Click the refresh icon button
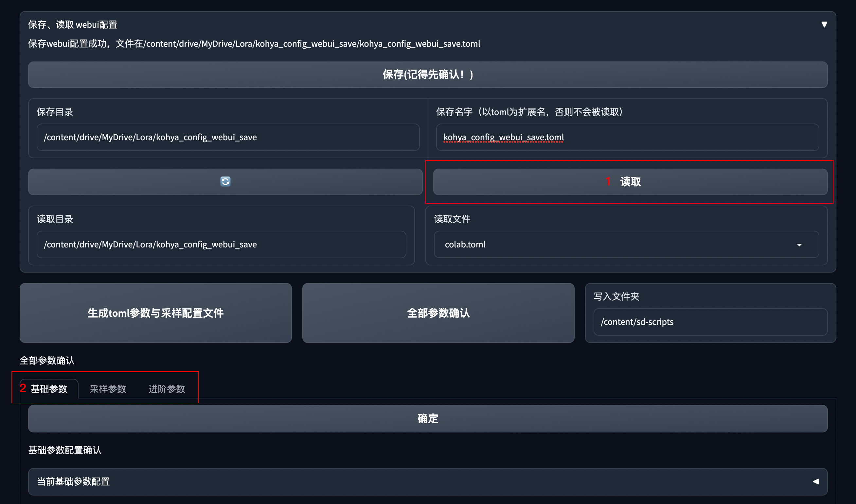 [225, 182]
